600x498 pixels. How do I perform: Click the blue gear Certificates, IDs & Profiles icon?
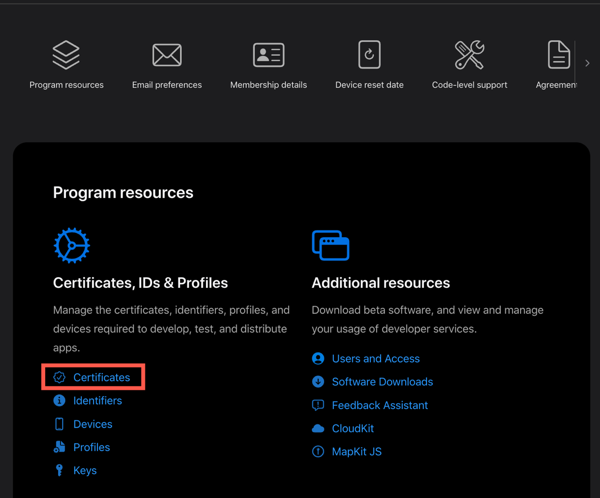72,245
